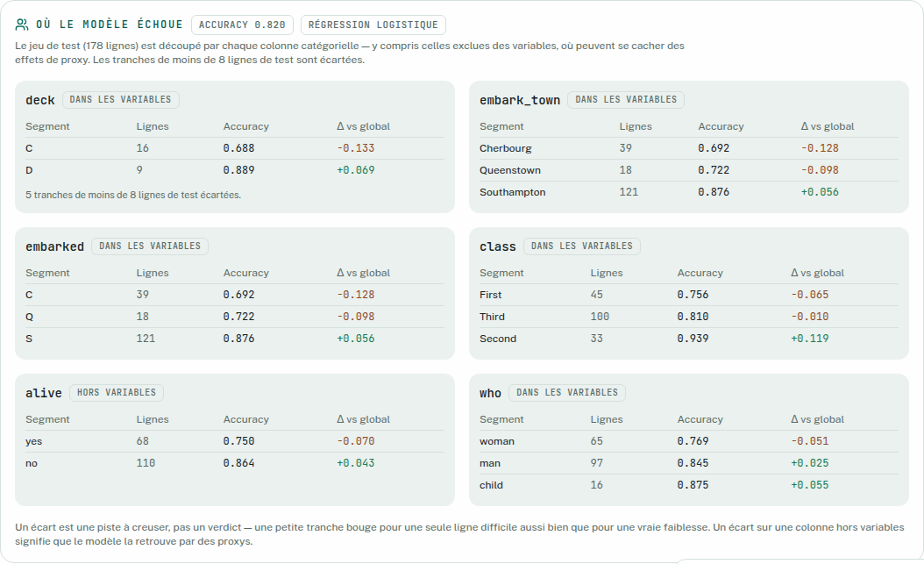Image resolution: width=924 pixels, height=564 pixels.
Task: Click the -0.010 delta for Third class
Action: coord(810,317)
